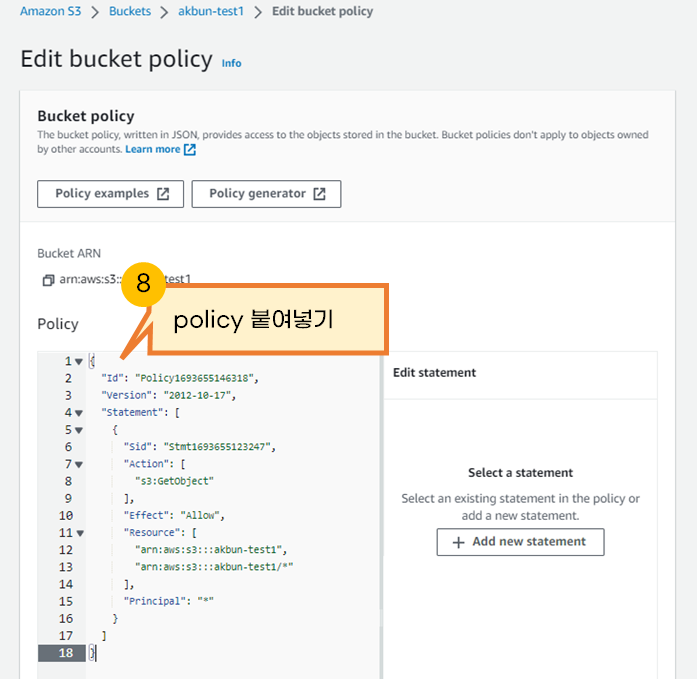Click the Edit statement panel header

(434, 373)
